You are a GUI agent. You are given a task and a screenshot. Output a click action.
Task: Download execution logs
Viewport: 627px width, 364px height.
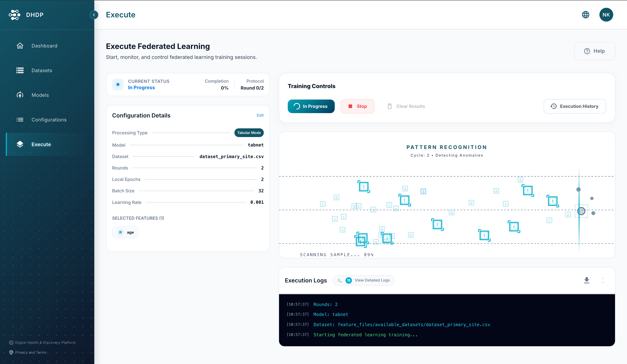pos(586,280)
